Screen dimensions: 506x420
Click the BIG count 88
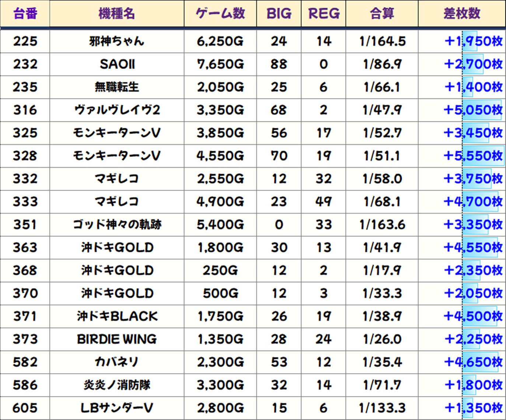pyautogui.click(x=279, y=64)
